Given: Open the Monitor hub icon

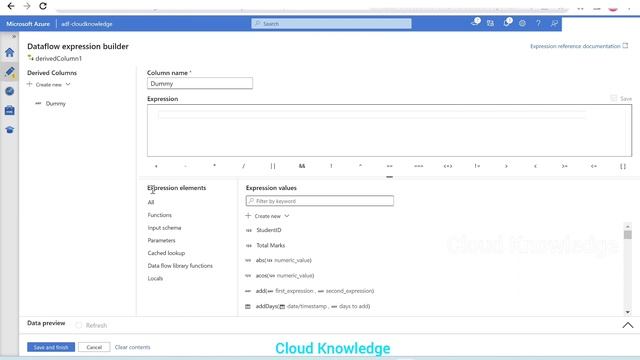Looking at the screenshot, I should click(x=9, y=91).
